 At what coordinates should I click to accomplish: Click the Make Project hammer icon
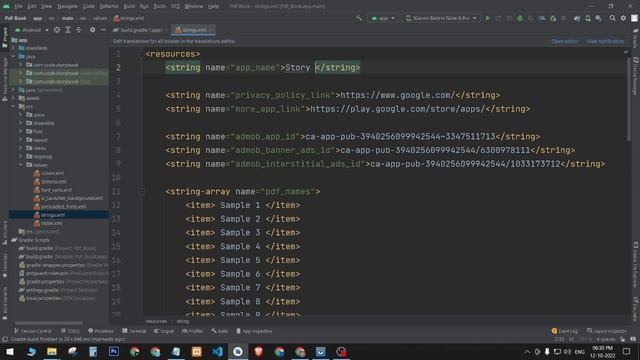tap(359, 18)
